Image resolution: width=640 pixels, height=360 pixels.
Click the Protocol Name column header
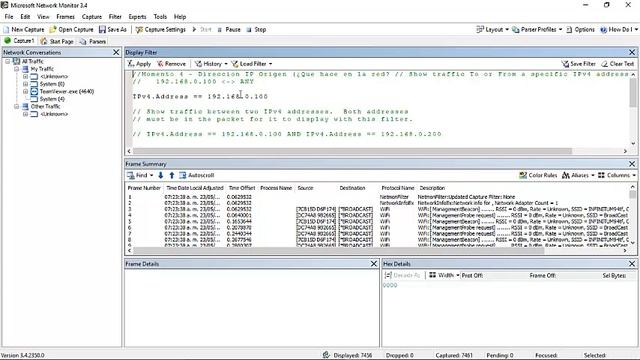[x=398, y=188]
